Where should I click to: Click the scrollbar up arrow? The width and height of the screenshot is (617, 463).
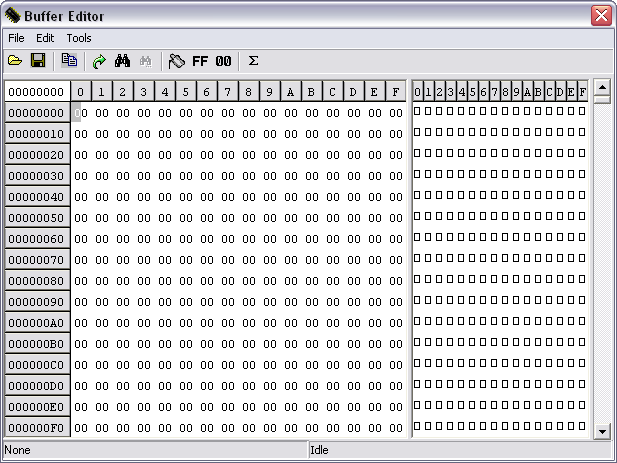pyautogui.click(x=602, y=88)
